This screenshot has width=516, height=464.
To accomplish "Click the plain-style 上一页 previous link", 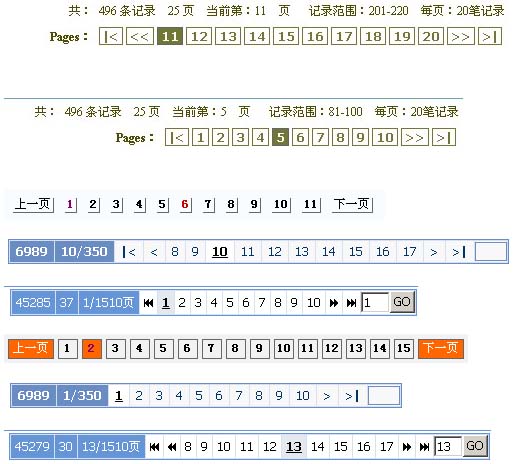I will pos(33,204).
